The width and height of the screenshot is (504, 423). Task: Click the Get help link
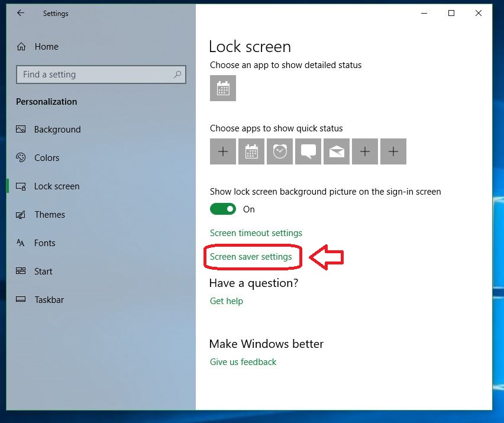pos(226,301)
